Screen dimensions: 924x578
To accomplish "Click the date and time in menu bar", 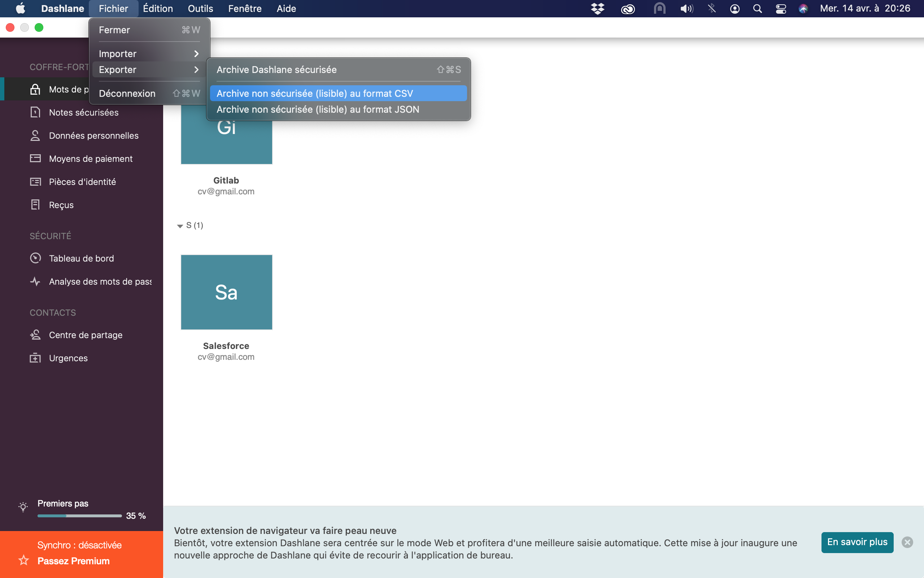I will click(865, 8).
